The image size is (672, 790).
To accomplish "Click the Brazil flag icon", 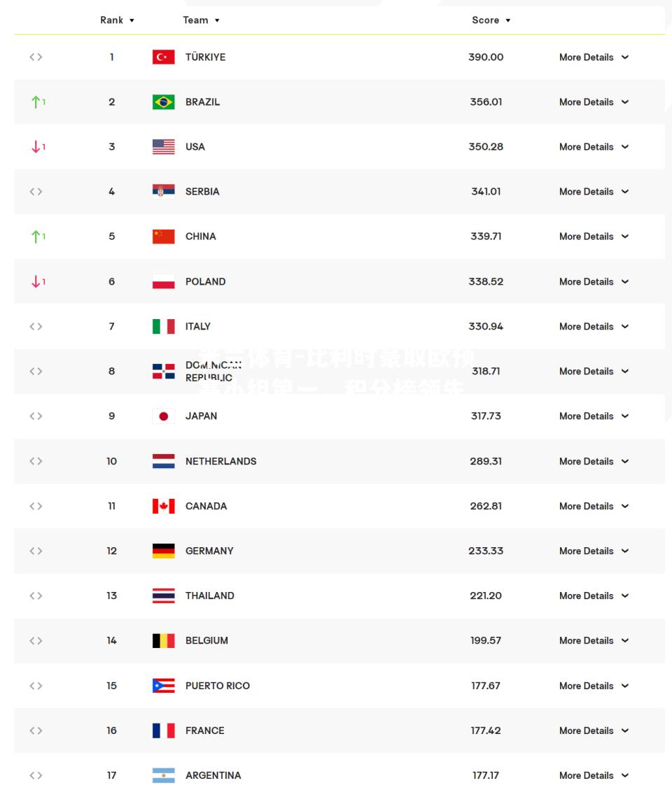I will click(163, 101).
